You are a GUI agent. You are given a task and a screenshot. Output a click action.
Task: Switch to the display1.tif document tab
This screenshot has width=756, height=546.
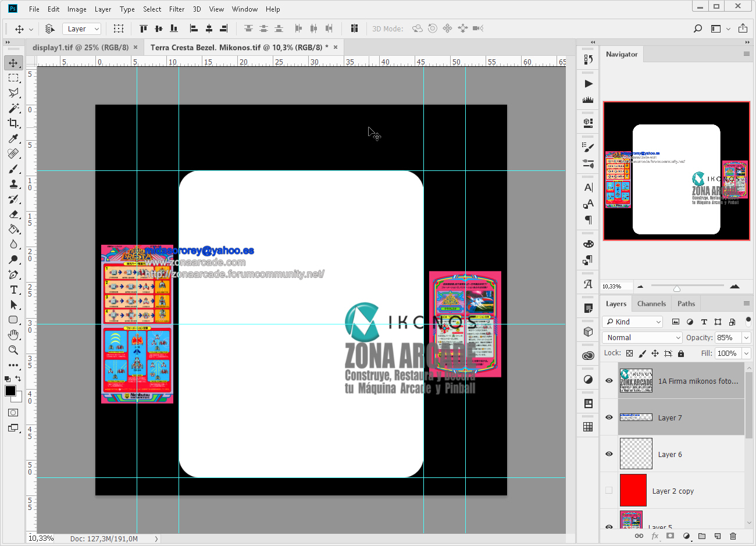pos(80,48)
